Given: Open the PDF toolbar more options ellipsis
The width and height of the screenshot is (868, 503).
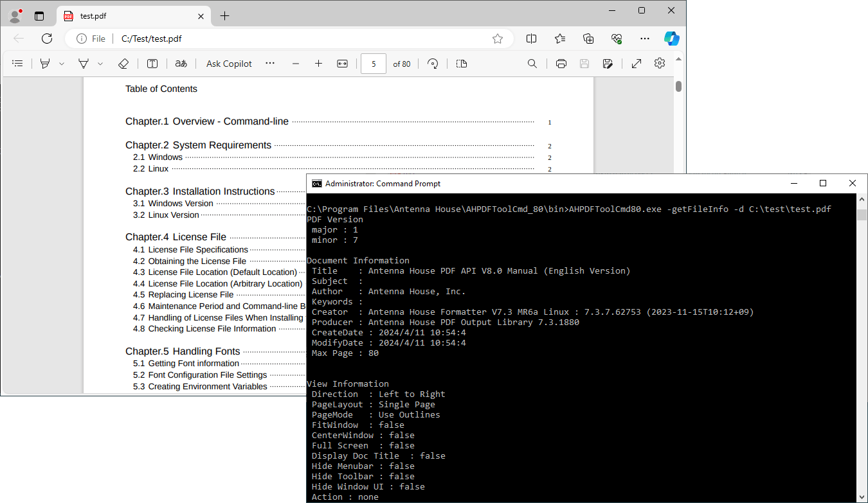Looking at the screenshot, I should 270,63.
